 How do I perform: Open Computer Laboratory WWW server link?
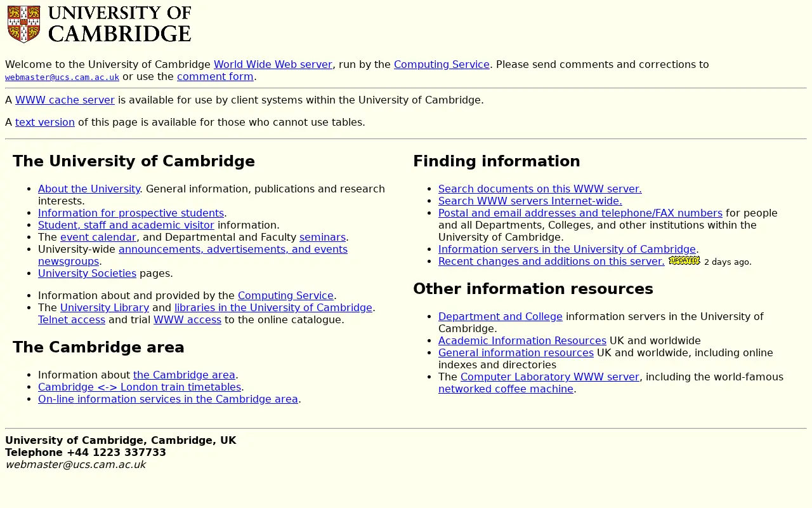pos(550,377)
